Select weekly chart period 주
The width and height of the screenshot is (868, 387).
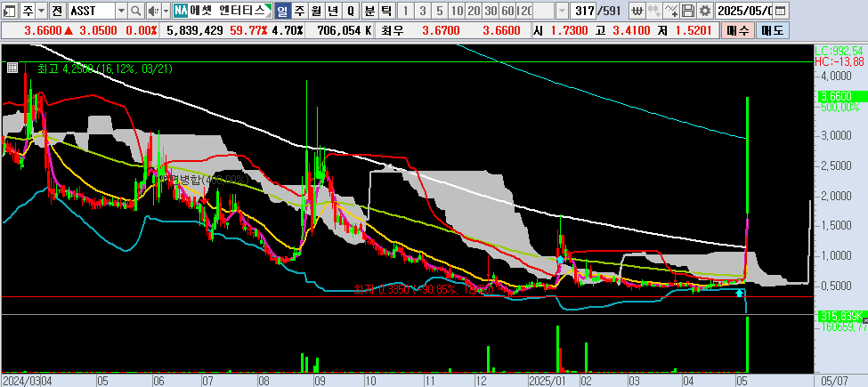299,10
